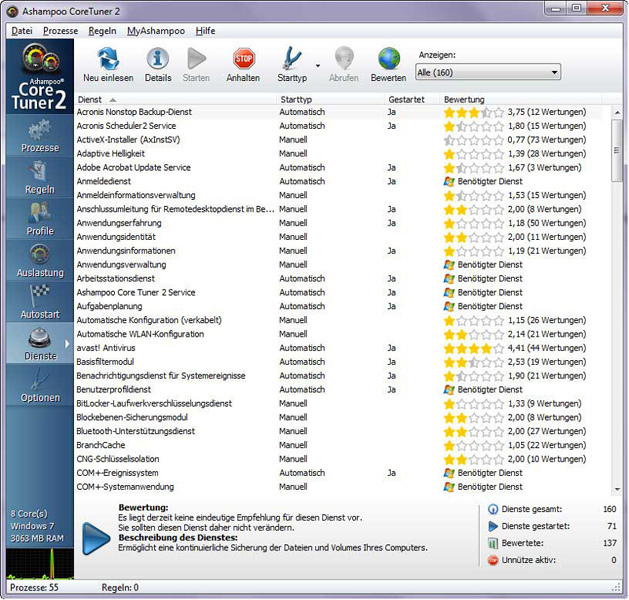Select the Bluetooth-Unterstützungsdienst row
The height and width of the screenshot is (600, 629).
point(338,431)
